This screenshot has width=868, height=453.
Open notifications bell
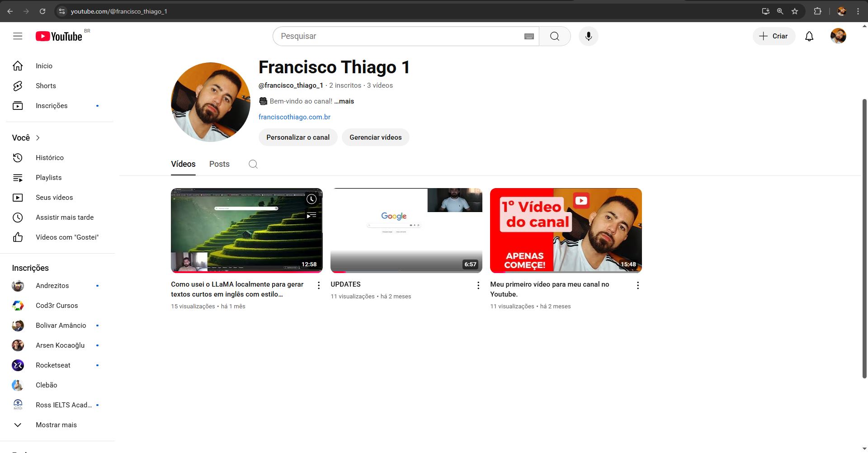pyautogui.click(x=809, y=36)
